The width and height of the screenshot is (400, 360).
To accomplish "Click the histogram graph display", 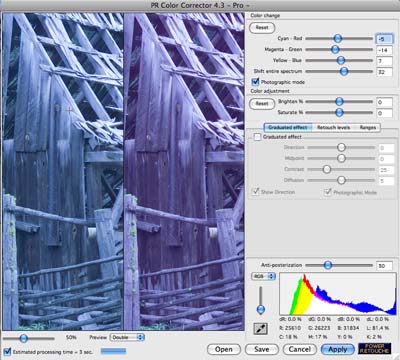I will (338, 294).
